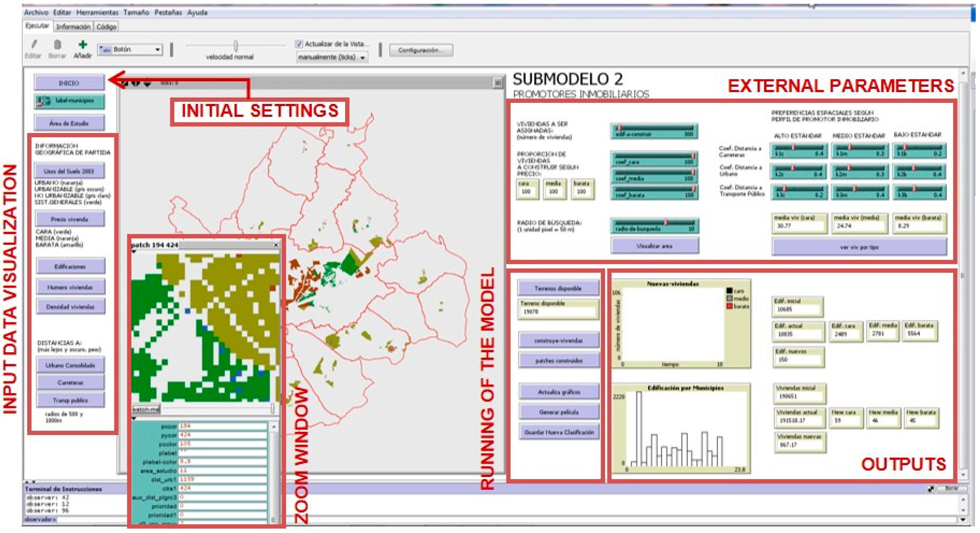Image resolution: width=980 pixels, height=533 pixels.
Task: Open the manualmente (ticks) update dropdown
Action: tap(332, 57)
